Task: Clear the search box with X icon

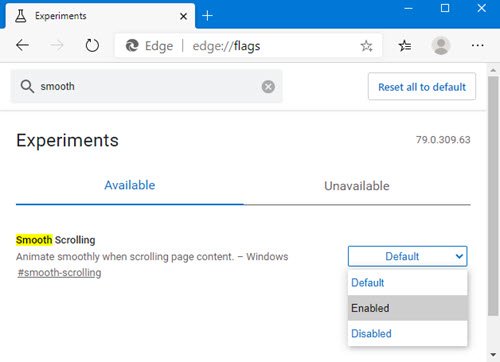Action: coord(268,87)
